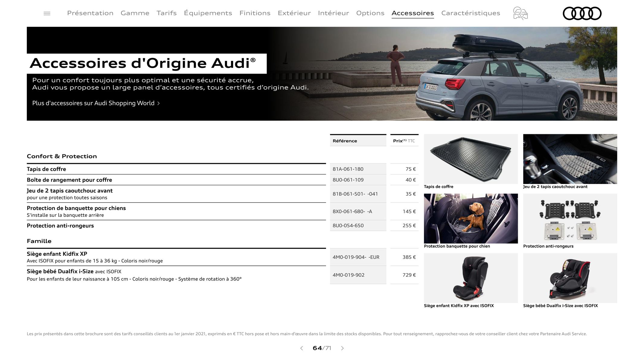Viewport: 644px width, 362px height.
Task: Click the Audi four-rings logo
Action: tap(582, 13)
